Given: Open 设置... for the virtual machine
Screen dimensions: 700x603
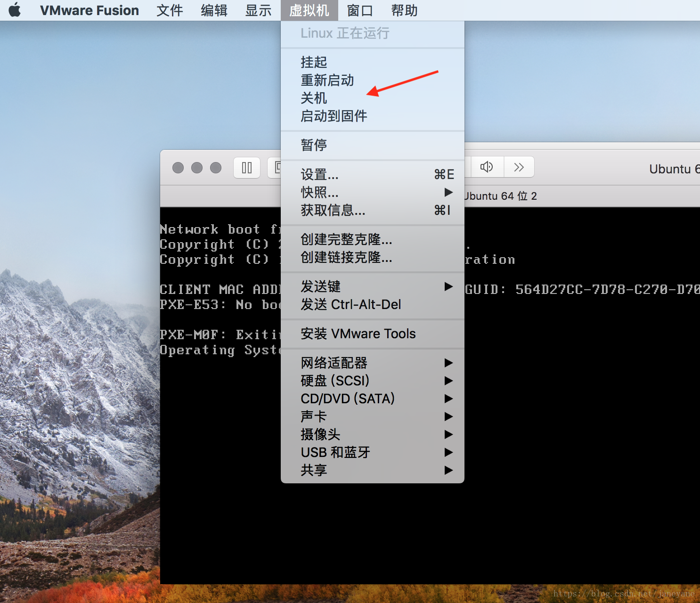Looking at the screenshot, I should tap(372, 174).
